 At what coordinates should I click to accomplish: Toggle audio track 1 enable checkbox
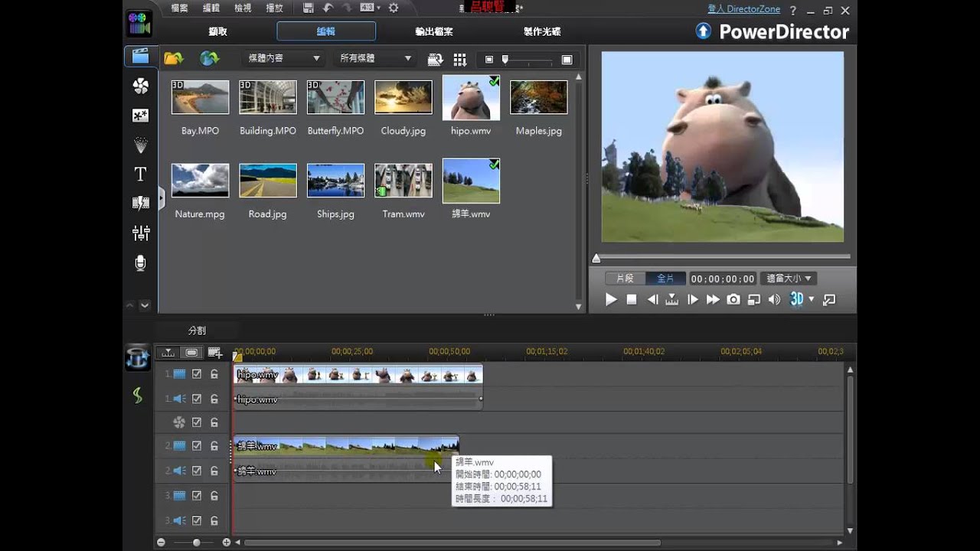[x=197, y=399]
